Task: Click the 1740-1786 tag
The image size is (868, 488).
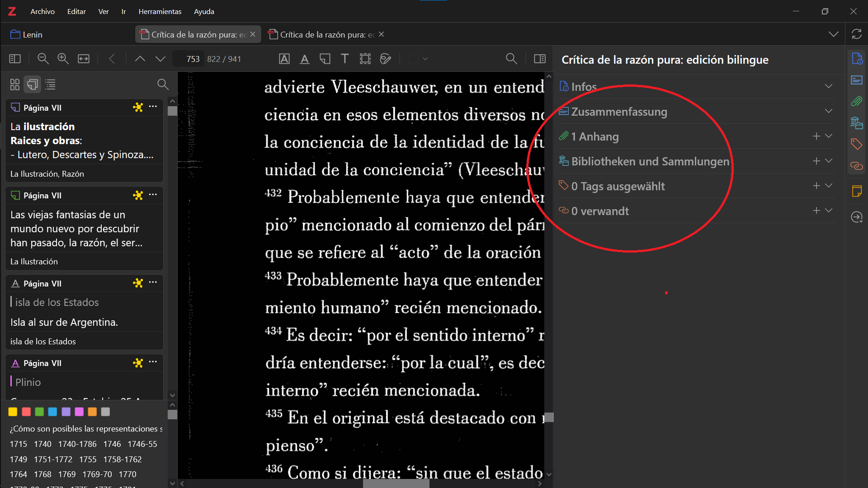Action: point(77,444)
